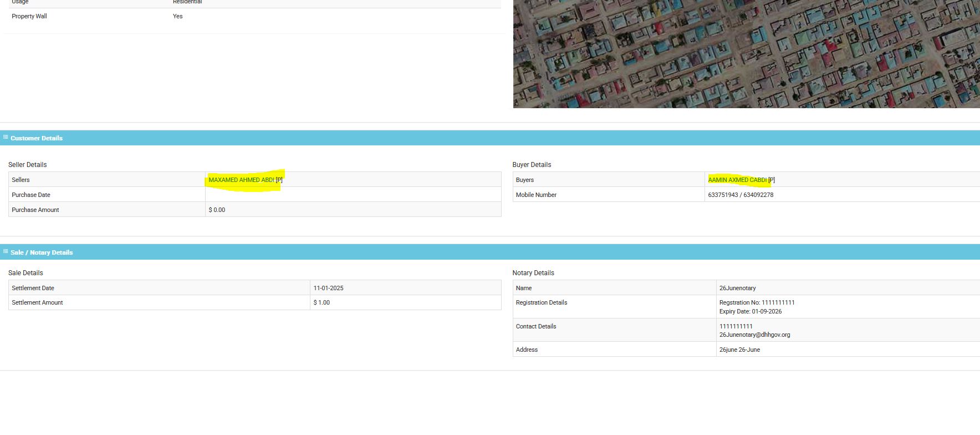Select buyer name AAMIN AXMED CABDI
Screen dimensions: 980x435
coord(737,180)
